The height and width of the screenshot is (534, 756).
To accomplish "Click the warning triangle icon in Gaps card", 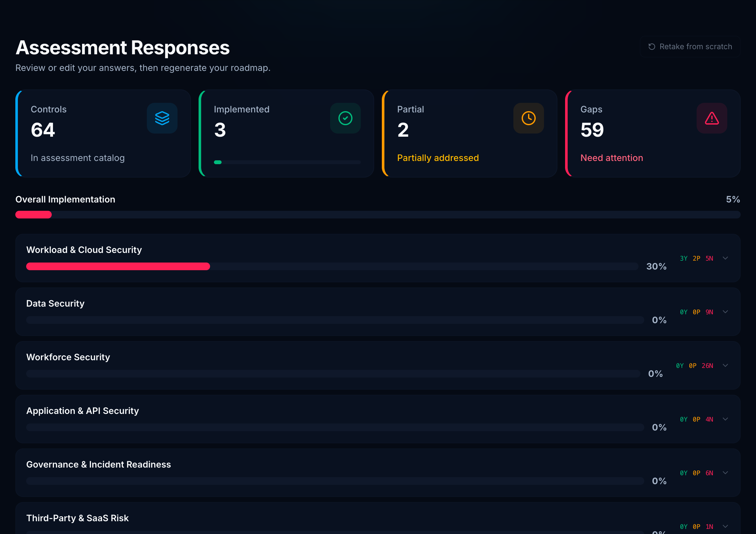I will (712, 118).
